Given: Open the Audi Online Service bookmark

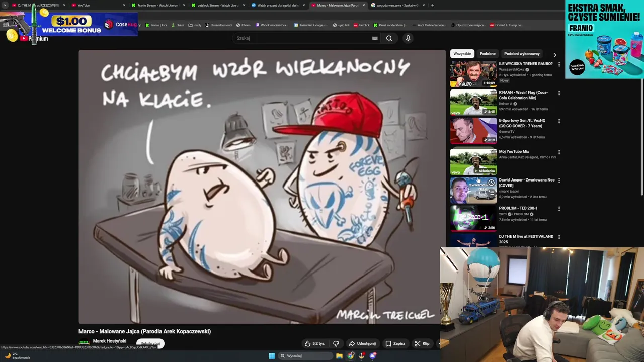Looking at the screenshot, I should pos(429,25).
